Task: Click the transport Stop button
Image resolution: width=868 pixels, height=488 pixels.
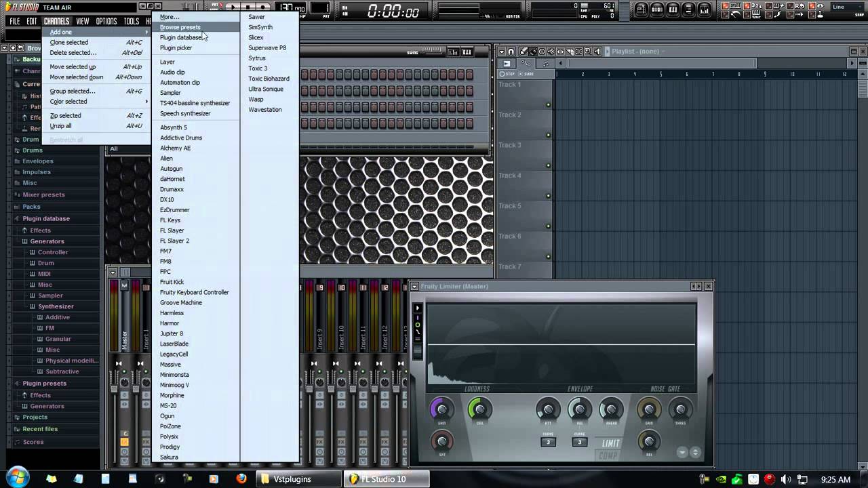Action: 248,7
